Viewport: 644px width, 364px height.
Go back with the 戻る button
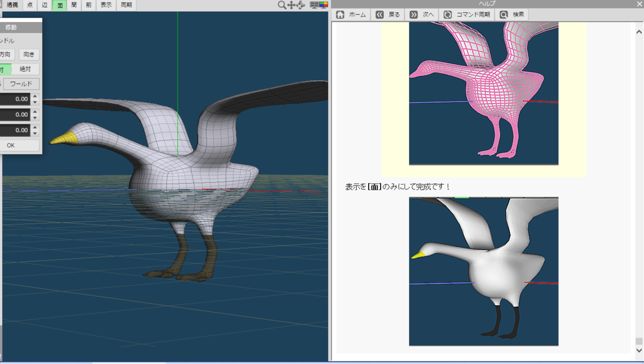tap(388, 15)
